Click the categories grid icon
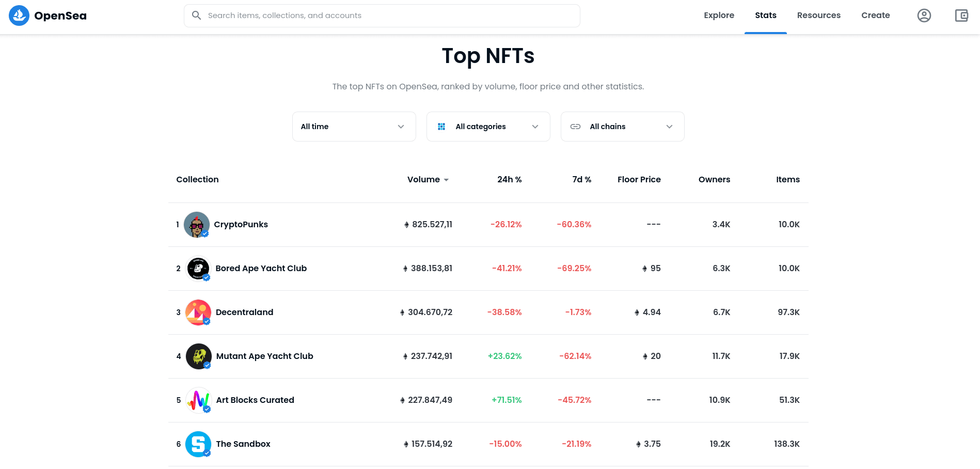980x469 pixels. [441, 127]
